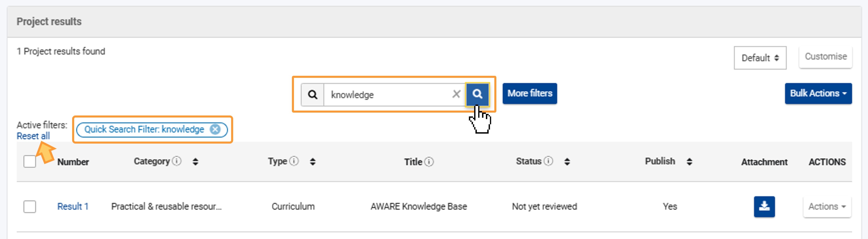Click the Curriculum type cell
This screenshot has height=239, width=868.
pos(293,206)
